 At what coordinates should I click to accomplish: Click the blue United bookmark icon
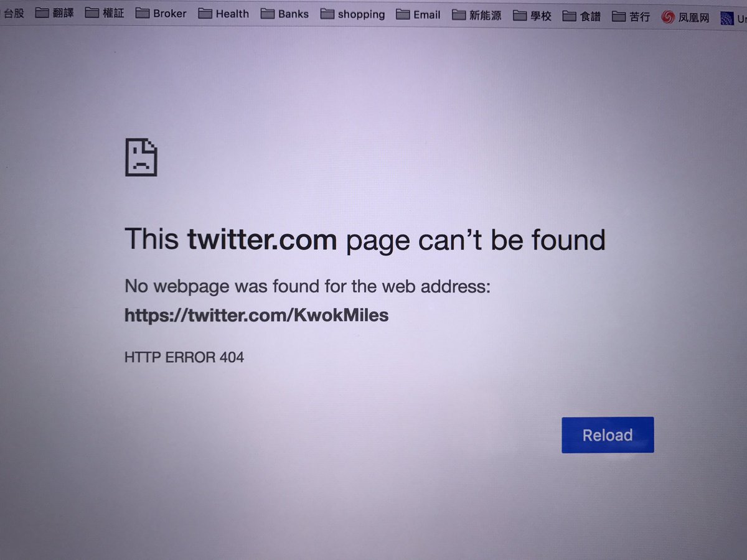point(726,19)
